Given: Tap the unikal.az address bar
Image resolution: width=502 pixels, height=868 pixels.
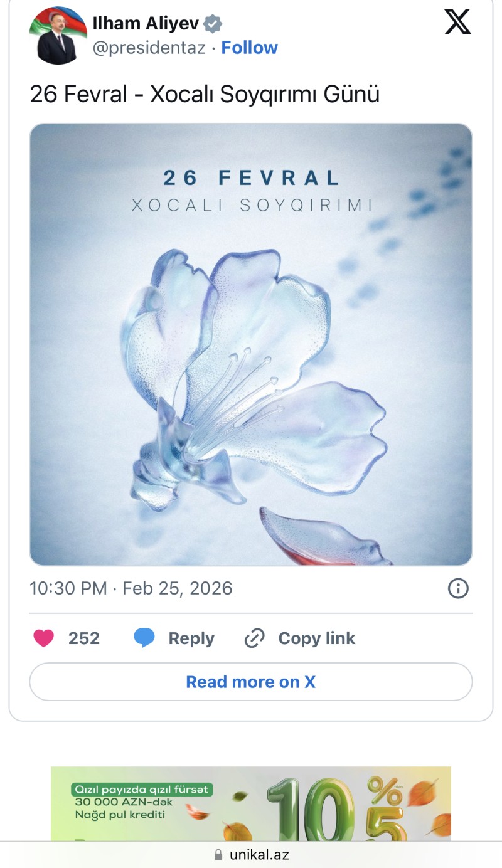Looking at the screenshot, I should click(x=259, y=855).
